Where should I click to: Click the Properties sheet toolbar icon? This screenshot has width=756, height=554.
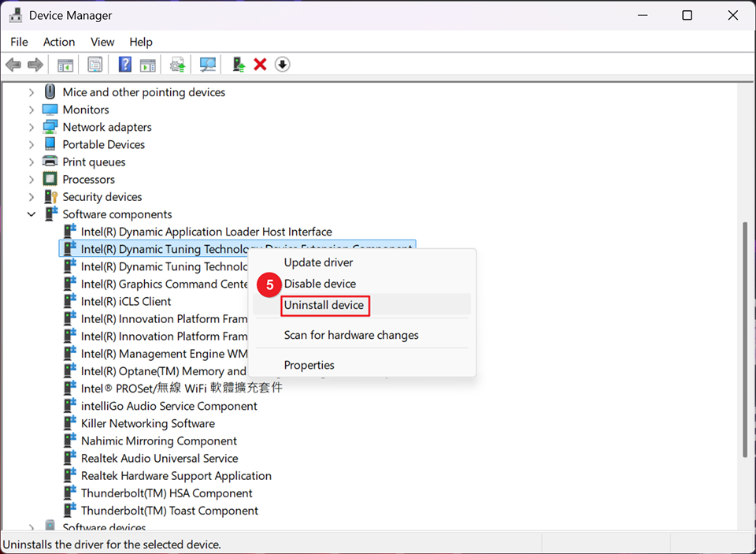pos(95,64)
